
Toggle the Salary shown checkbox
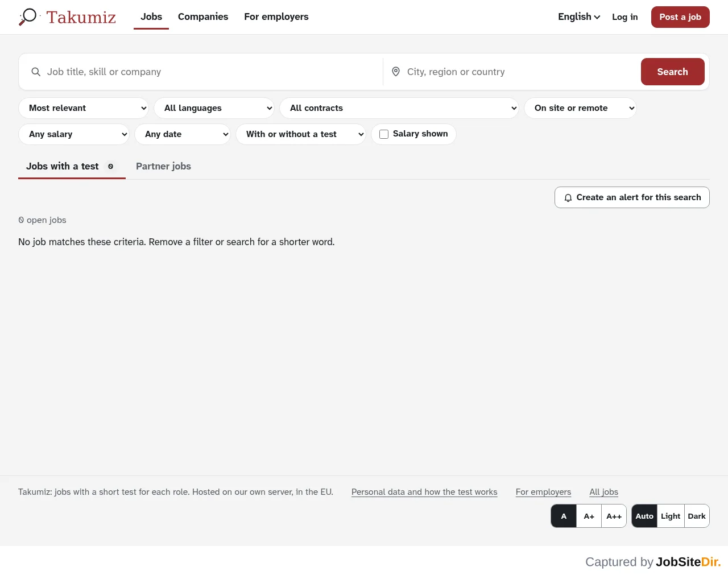(x=384, y=134)
